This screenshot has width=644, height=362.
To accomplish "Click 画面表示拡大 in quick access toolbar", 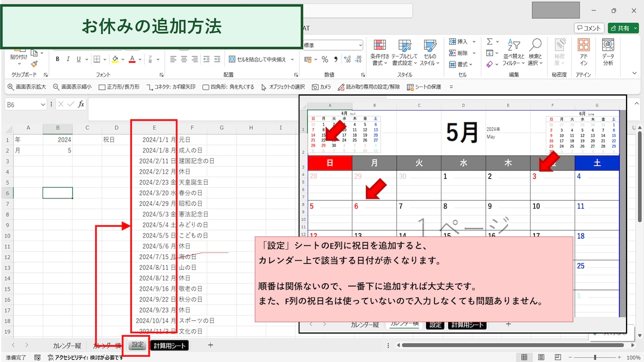I will tap(27, 87).
